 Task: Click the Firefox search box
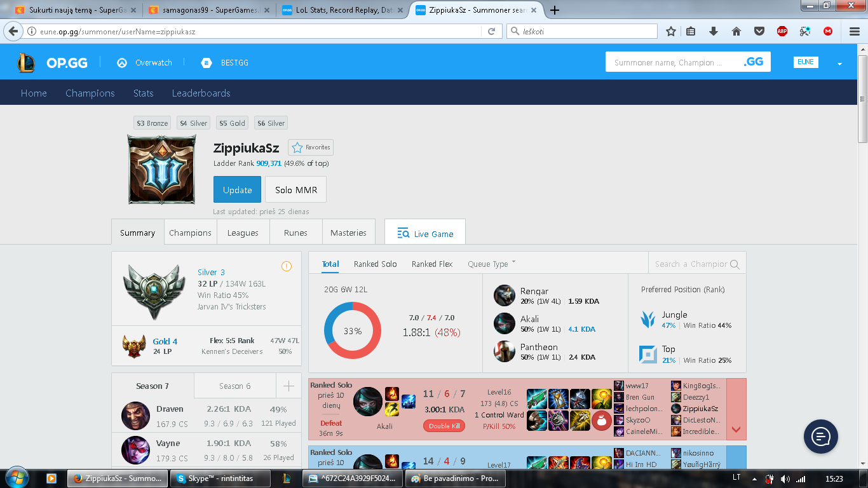pos(582,31)
